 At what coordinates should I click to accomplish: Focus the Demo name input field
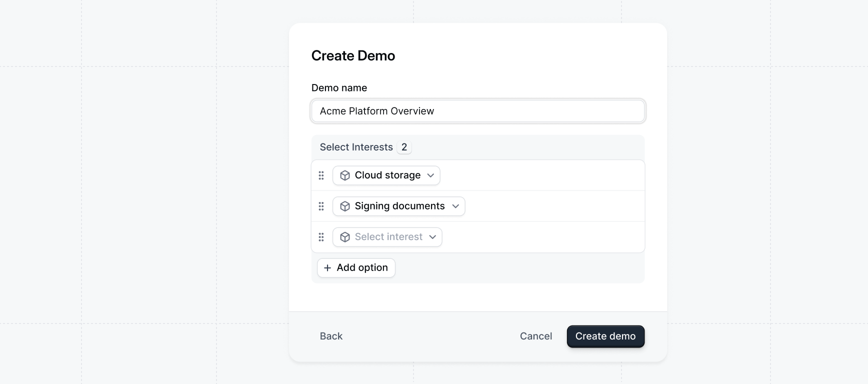pos(478,111)
